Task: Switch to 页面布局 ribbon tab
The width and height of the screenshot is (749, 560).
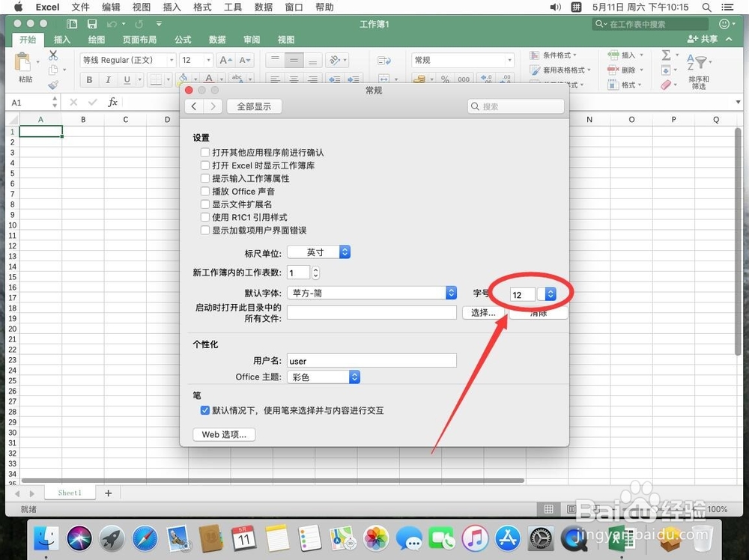Action: 139,40
